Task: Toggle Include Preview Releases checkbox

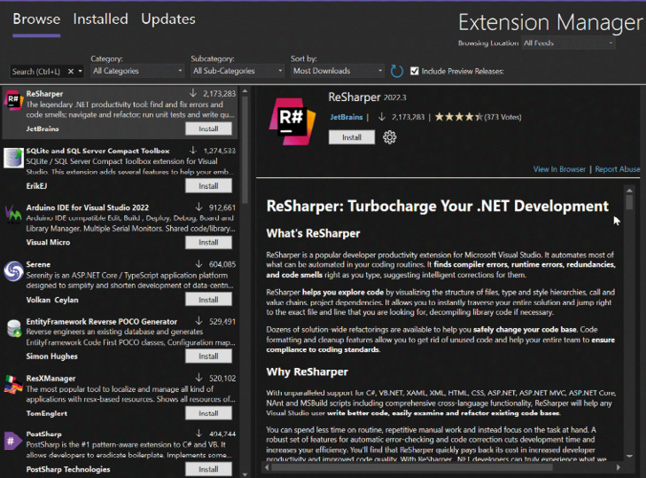Action: [414, 71]
